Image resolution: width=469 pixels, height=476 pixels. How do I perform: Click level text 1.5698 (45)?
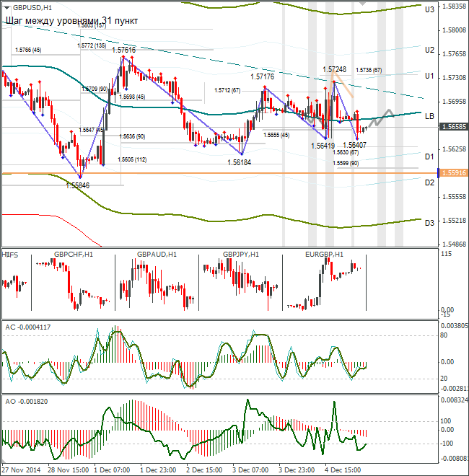pos(132,97)
